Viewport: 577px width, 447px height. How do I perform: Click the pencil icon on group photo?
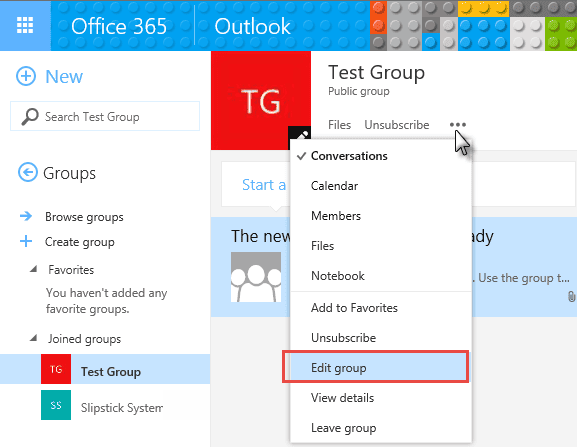(x=300, y=136)
